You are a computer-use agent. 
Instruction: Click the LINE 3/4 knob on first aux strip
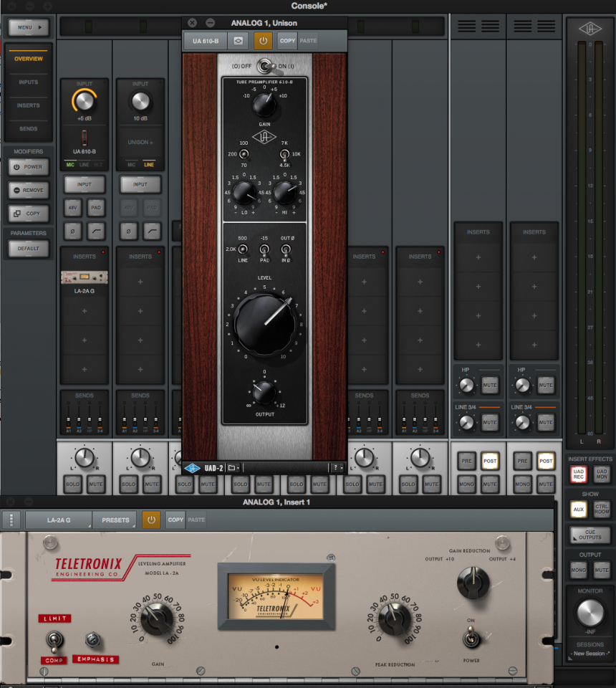(466, 423)
